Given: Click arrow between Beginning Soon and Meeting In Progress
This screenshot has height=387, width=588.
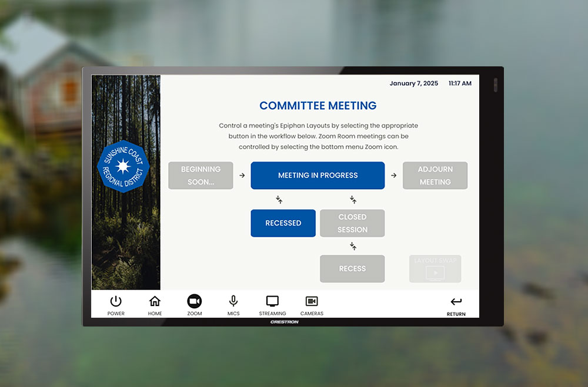Looking at the screenshot, I should pos(242,176).
